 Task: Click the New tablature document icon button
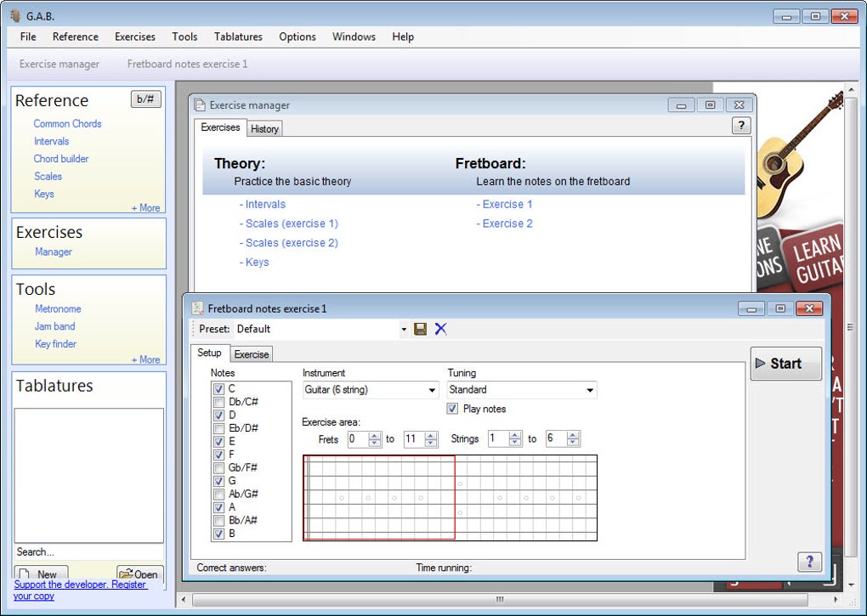(41, 574)
